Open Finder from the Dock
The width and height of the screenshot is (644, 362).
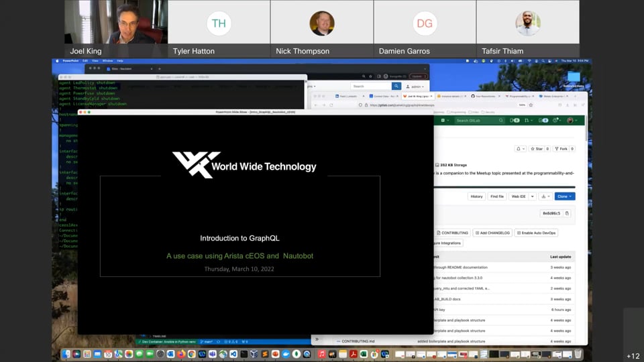pos(66,354)
